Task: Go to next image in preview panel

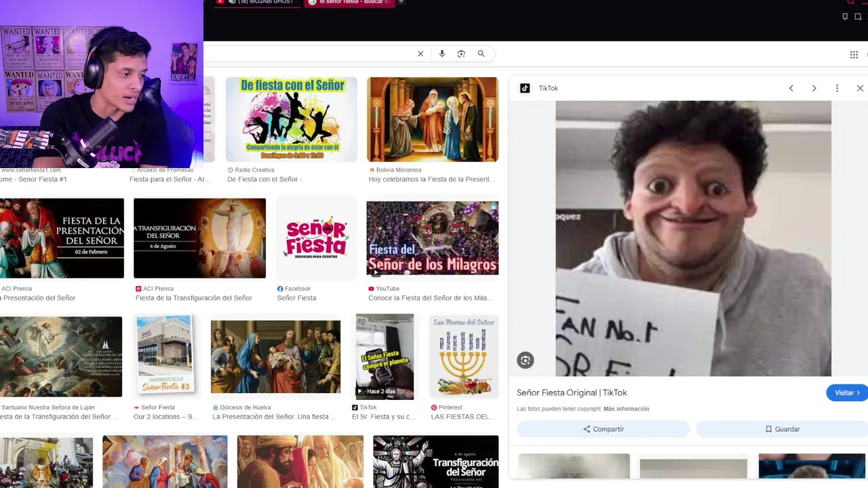Action: [814, 88]
